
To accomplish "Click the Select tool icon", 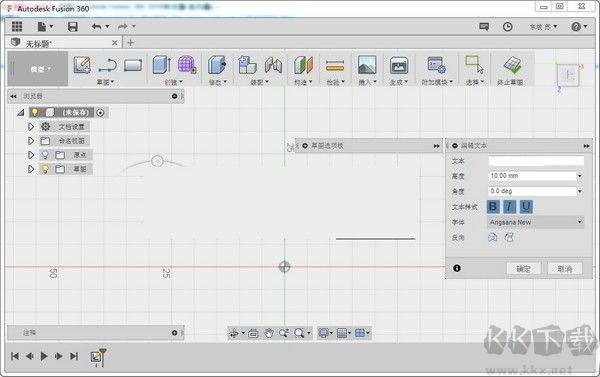I will click(474, 64).
